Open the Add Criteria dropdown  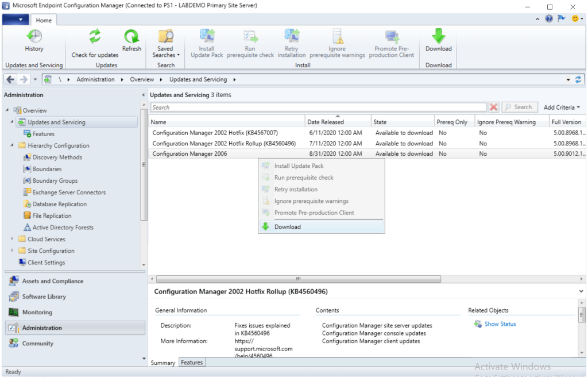point(562,107)
